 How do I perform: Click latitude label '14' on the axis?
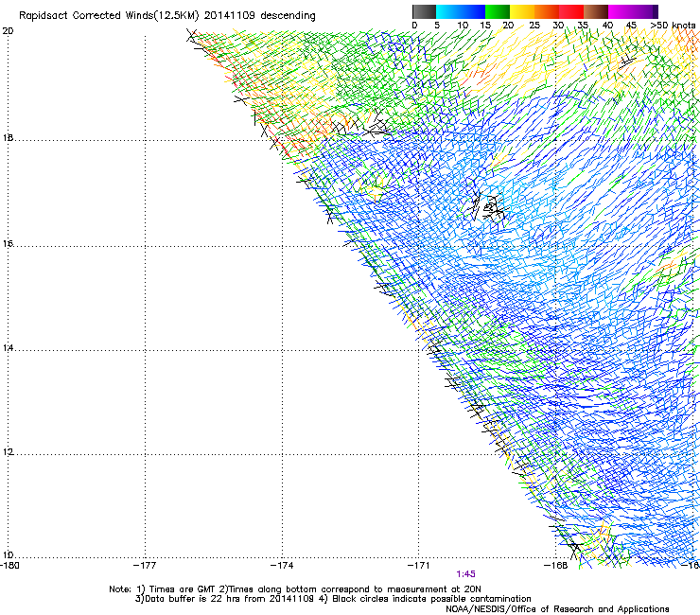tap(8, 348)
